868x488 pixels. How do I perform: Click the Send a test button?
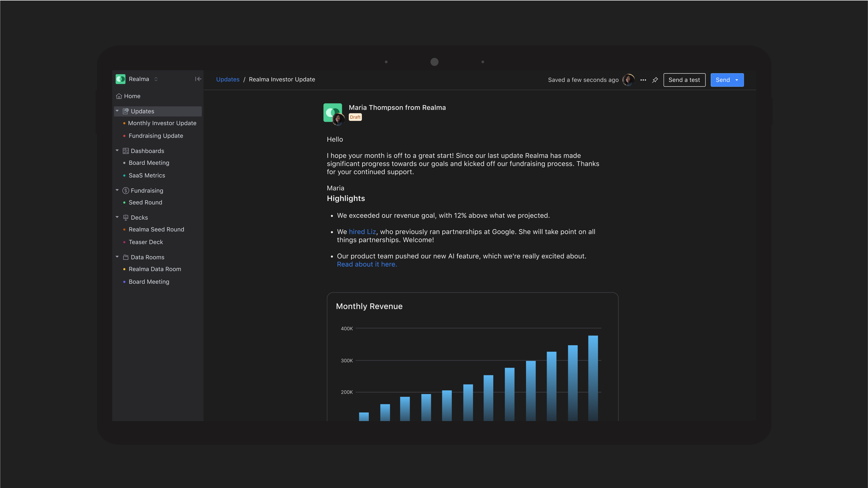click(684, 80)
